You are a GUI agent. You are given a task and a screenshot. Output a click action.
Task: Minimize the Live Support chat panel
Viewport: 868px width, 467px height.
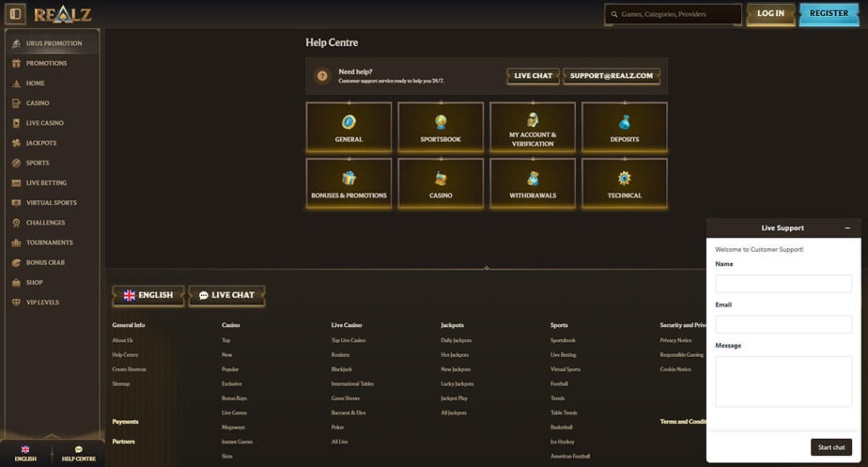click(848, 228)
